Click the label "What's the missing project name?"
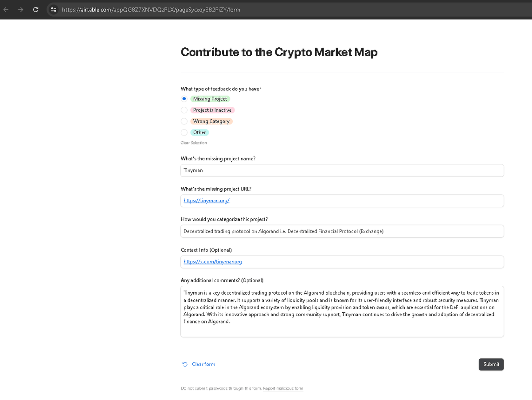This screenshot has width=532, height=400. click(x=218, y=159)
